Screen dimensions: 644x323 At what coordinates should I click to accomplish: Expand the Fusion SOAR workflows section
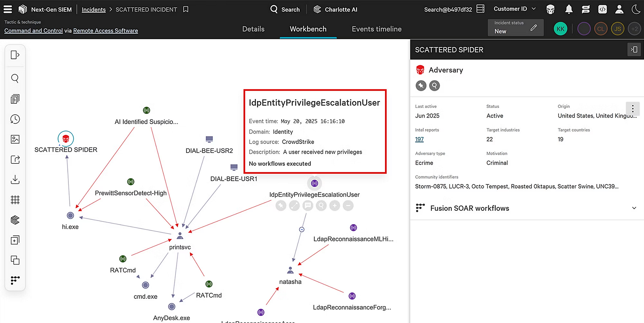pyautogui.click(x=634, y=208)
